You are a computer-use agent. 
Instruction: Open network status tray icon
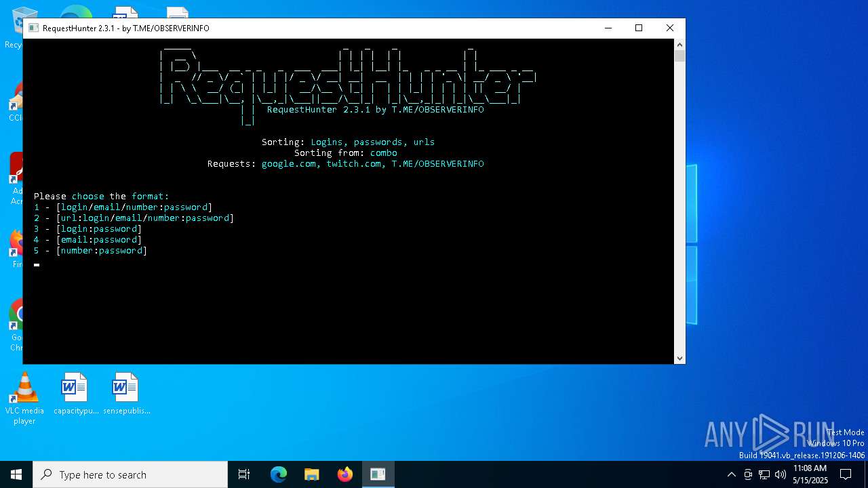coord(764,474)
